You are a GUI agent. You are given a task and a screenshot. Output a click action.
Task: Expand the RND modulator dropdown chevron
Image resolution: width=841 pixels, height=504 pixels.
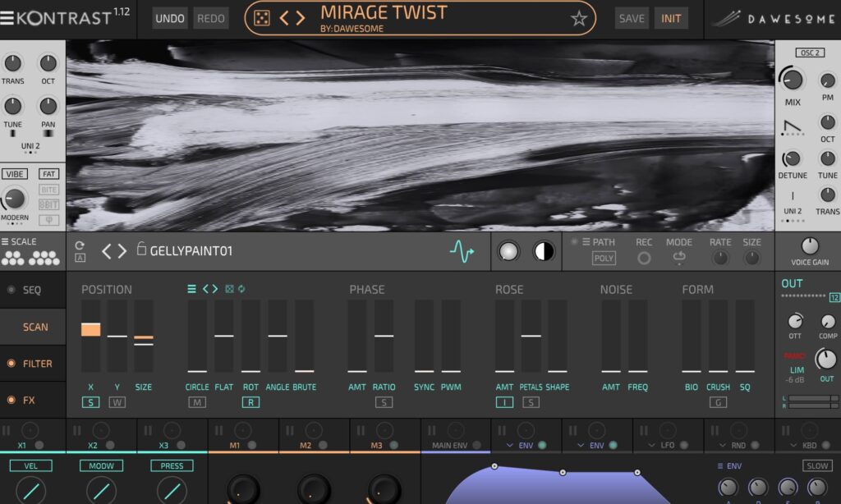pos(722,446)
